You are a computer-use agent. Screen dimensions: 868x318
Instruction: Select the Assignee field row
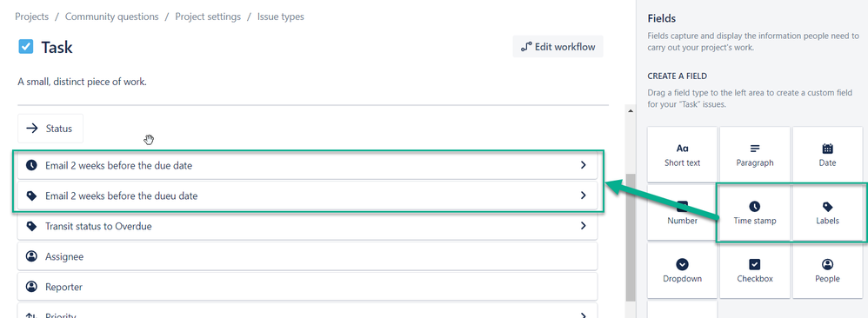307,256
